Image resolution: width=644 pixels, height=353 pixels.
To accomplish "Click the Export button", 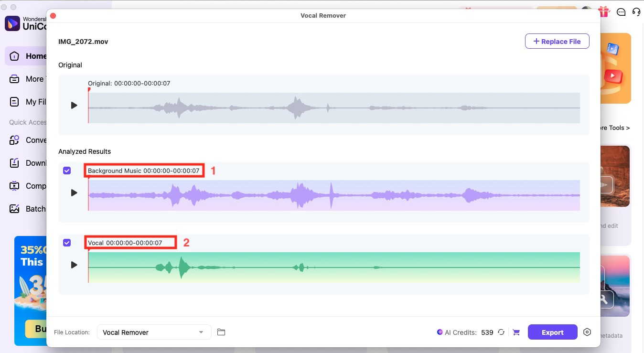I will pyautogui.click(x=552, y=332).
